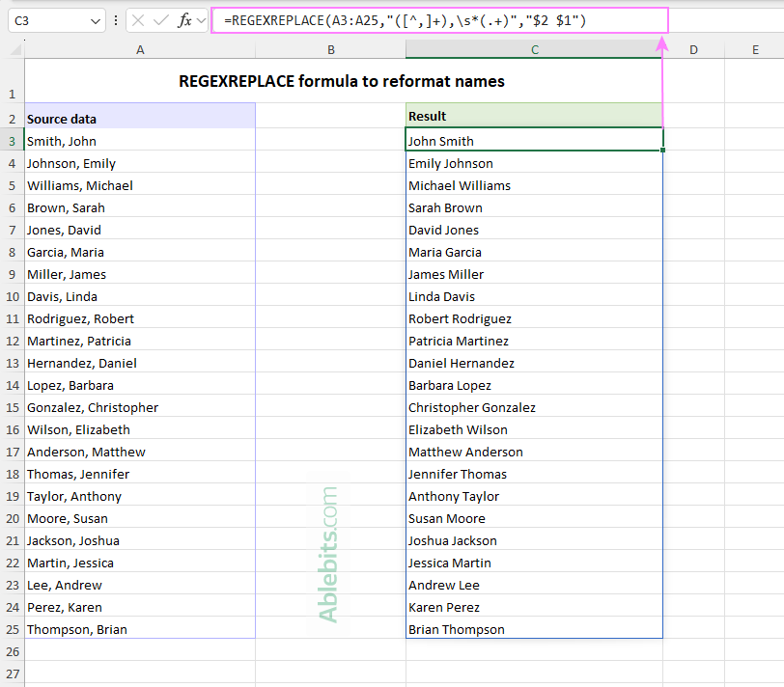This screenshot has width=784, height=687.
Task: Click cell 'Taylor, Anthony'
Action: click(140, 495)
